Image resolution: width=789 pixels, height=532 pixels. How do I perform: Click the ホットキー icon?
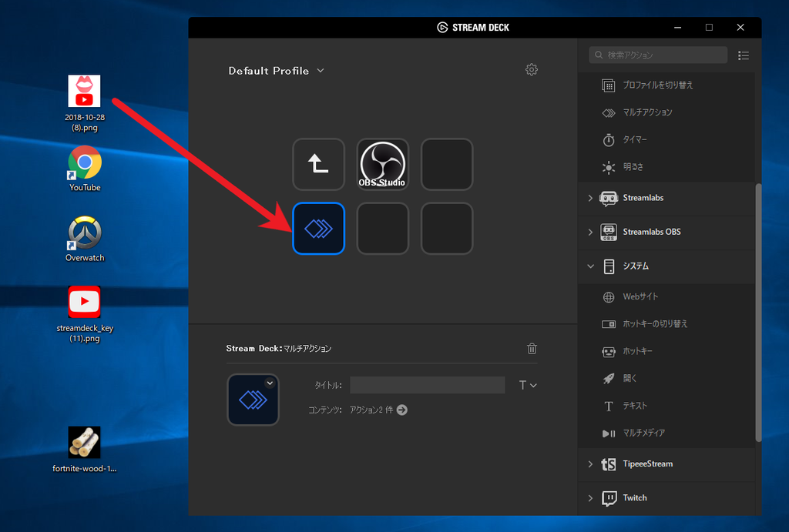click(x=609, y=352)
